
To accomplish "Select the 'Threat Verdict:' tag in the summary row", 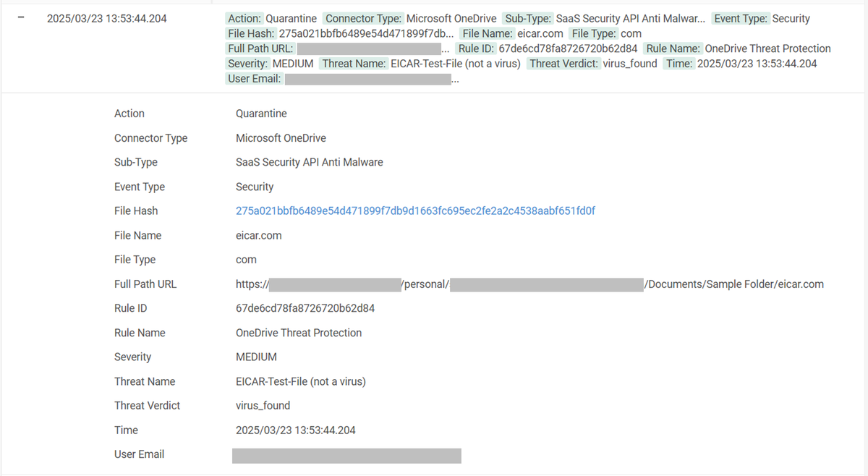I will coord(563,64).
